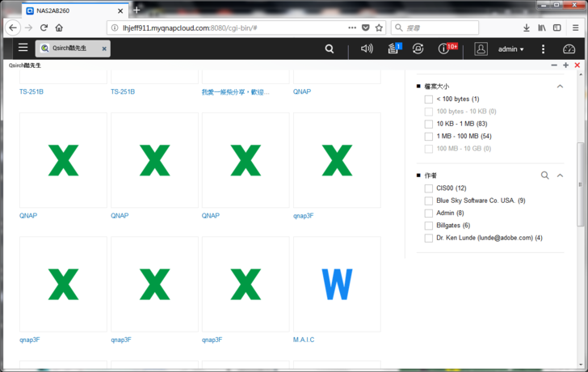Reload the page in the browser

(x=44, y=27)
